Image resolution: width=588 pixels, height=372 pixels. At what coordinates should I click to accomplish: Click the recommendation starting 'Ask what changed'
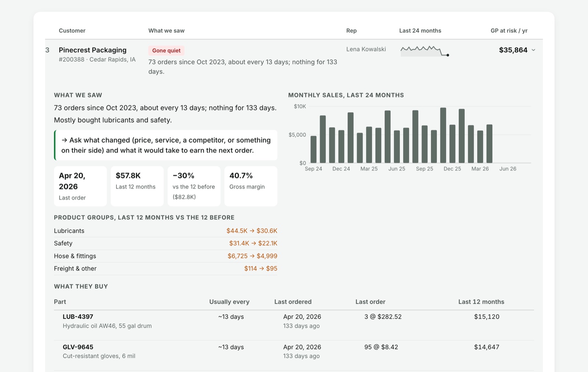(x=166, y=145)
